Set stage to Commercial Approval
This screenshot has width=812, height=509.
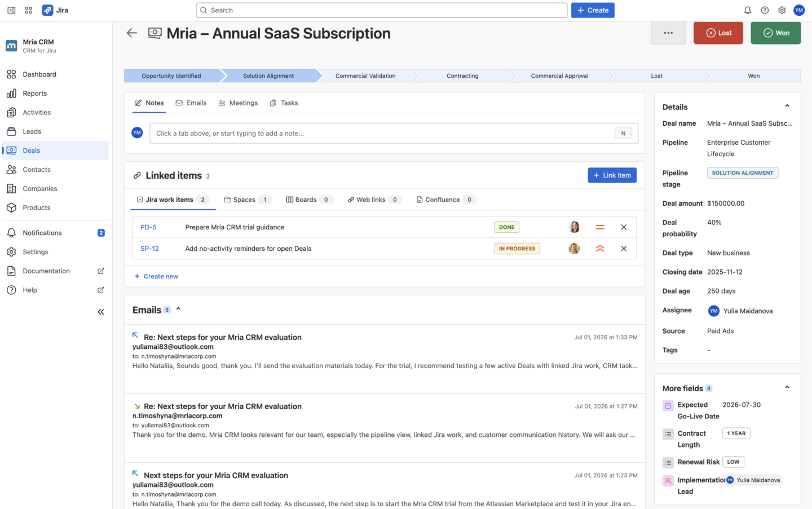pyautogui.click(x=559, y=76)
